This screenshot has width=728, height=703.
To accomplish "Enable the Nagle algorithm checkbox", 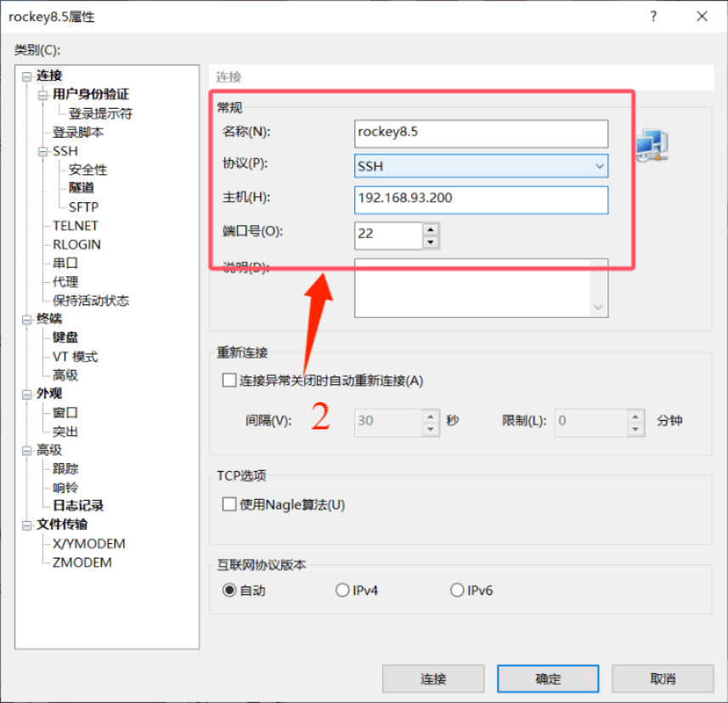I will pos(229,504).
